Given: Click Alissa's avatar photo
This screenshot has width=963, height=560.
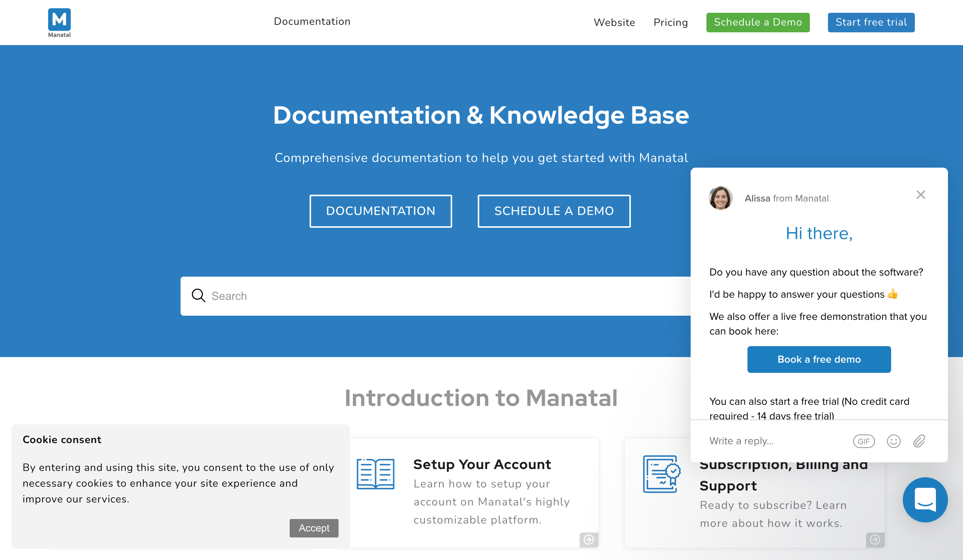Looking at the screenshot, I should click(x=720, y=198).
